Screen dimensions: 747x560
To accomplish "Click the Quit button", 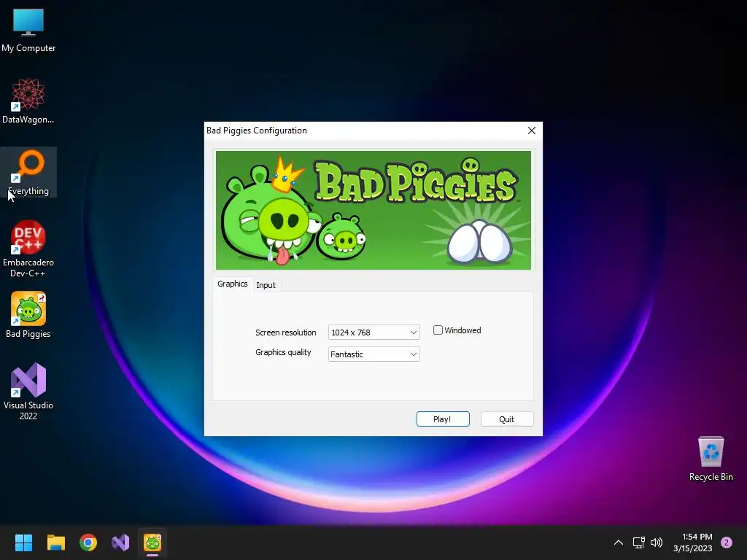I will [x=507, y=419].
